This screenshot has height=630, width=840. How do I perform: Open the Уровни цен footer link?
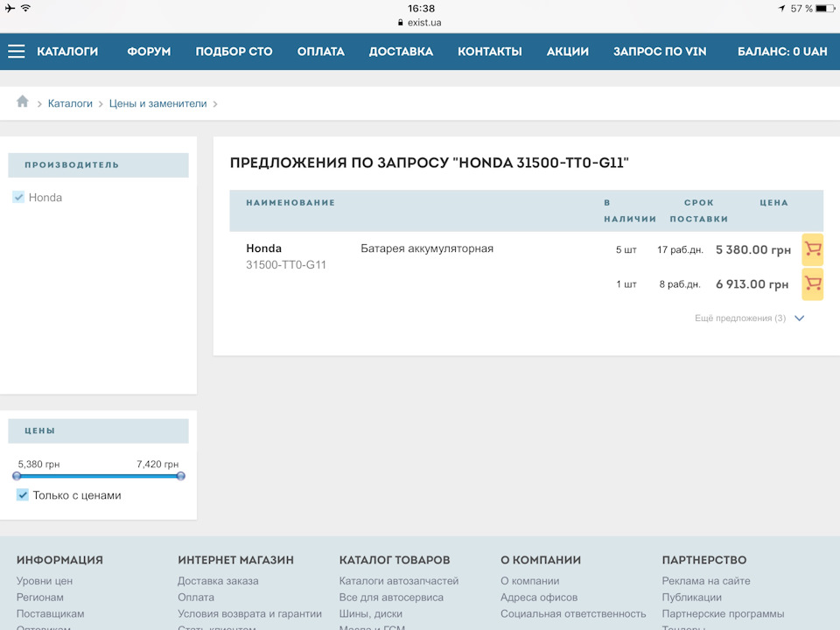coord(45,581)
